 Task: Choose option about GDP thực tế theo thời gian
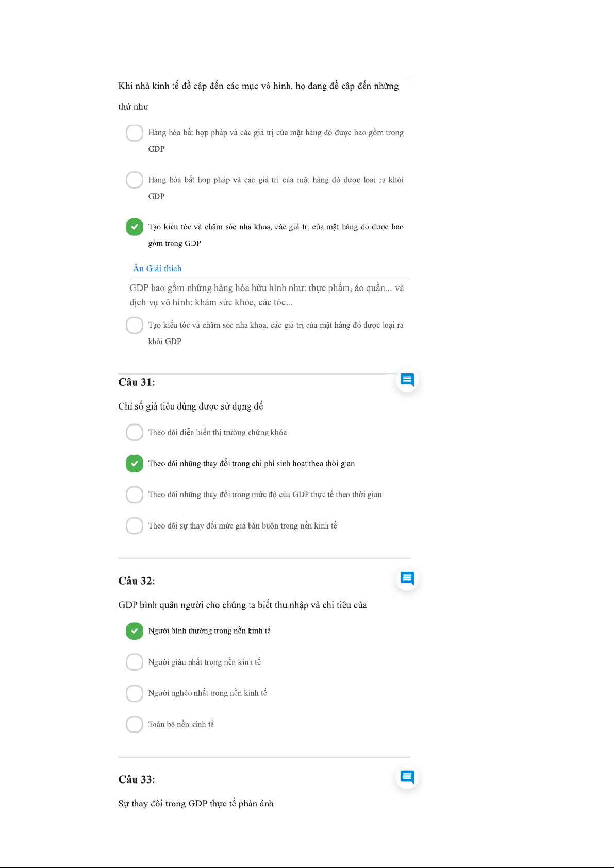pos(135,495)
